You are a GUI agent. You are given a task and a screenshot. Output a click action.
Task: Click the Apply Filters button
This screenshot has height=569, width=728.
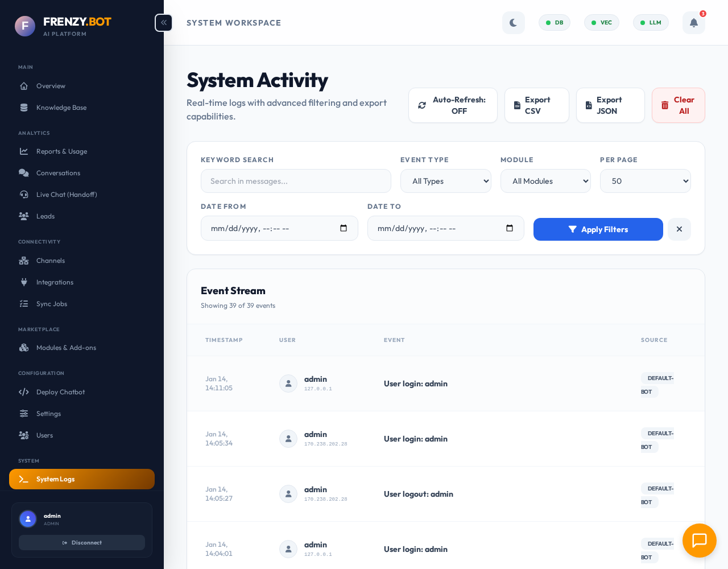598,229
